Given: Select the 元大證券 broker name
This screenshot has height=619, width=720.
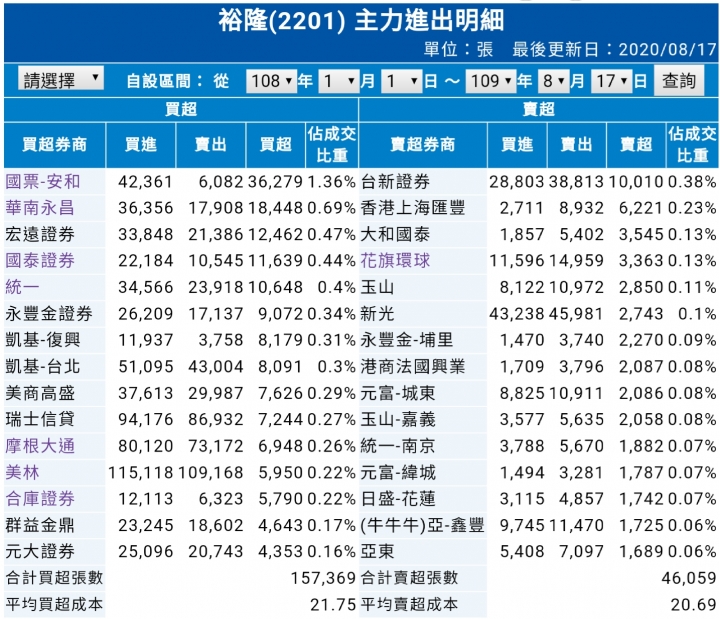Looking at the screenshot, I should pos(39,551).
